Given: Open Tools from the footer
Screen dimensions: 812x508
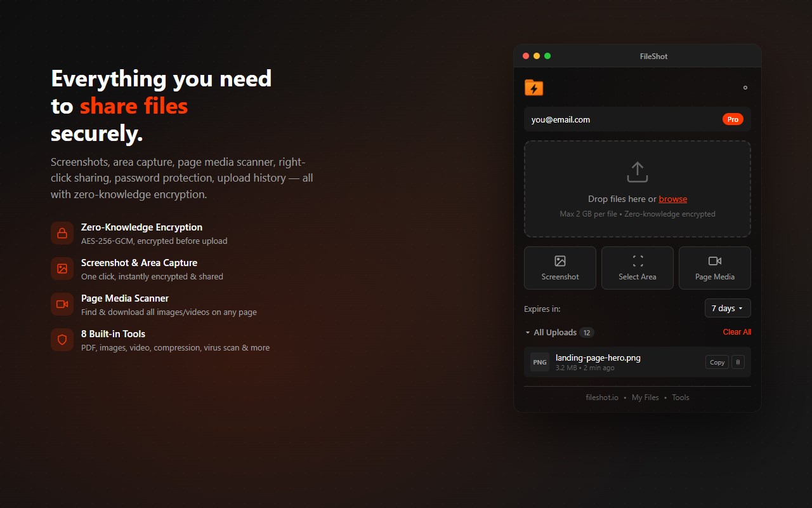Looking at the screenshot, I should click(x=681, y=398).
